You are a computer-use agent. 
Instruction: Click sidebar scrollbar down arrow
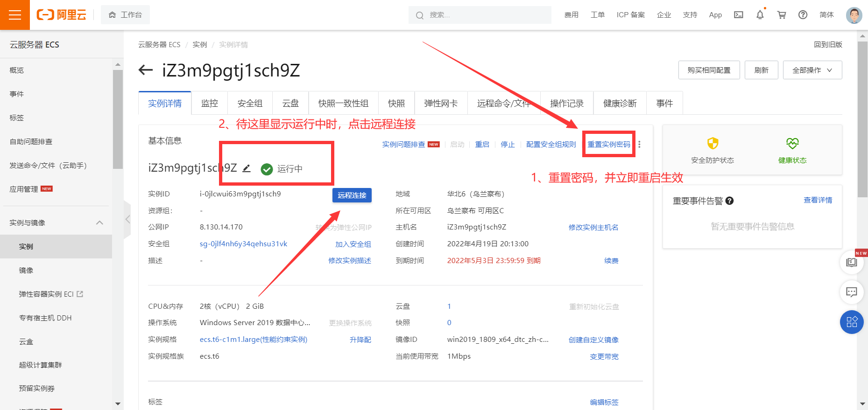tap(118, 404)
